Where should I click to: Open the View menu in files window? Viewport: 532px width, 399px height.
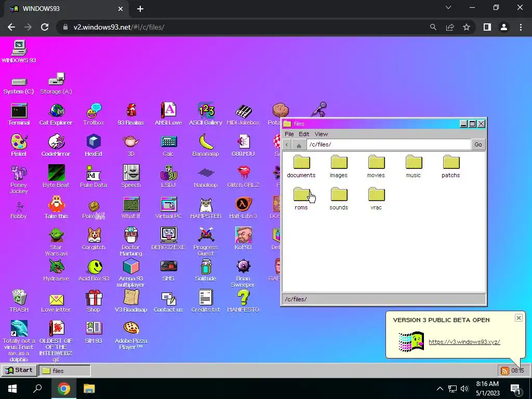click(321, 134)
